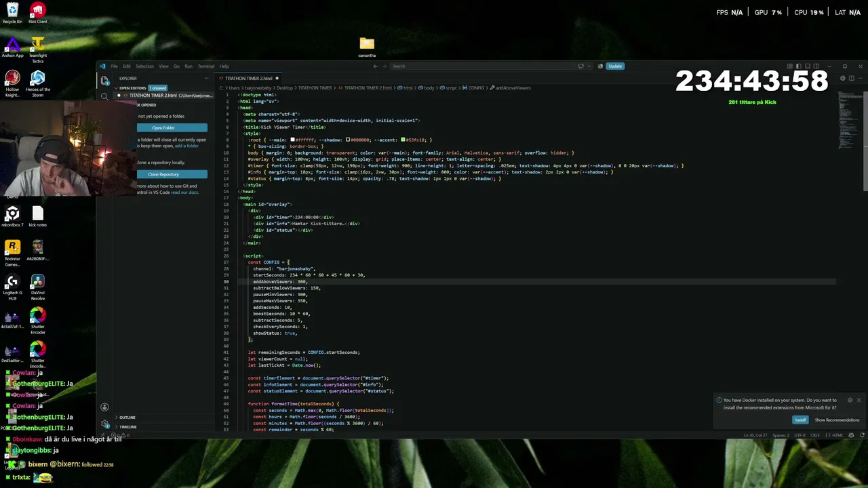Open the Docker notification's gear settings
Viewport: 868px width, 488px height.
[x=850, y=400]
